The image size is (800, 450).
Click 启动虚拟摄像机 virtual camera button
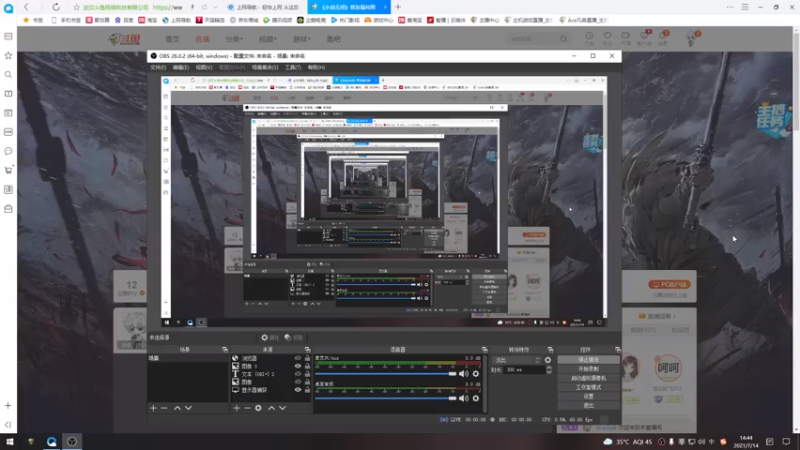(588, 378)
